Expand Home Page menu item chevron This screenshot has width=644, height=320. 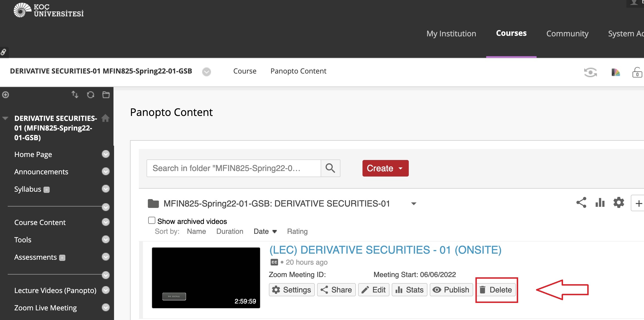(x=105, y=154)
